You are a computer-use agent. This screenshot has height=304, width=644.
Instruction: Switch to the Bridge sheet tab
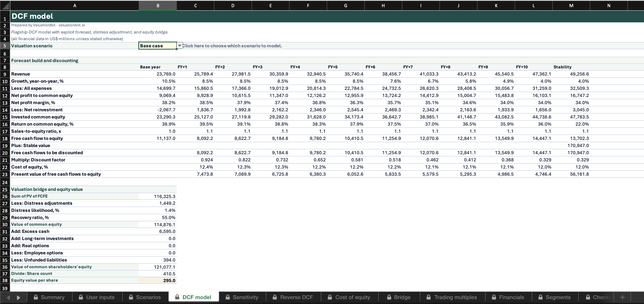click(399, 297)
